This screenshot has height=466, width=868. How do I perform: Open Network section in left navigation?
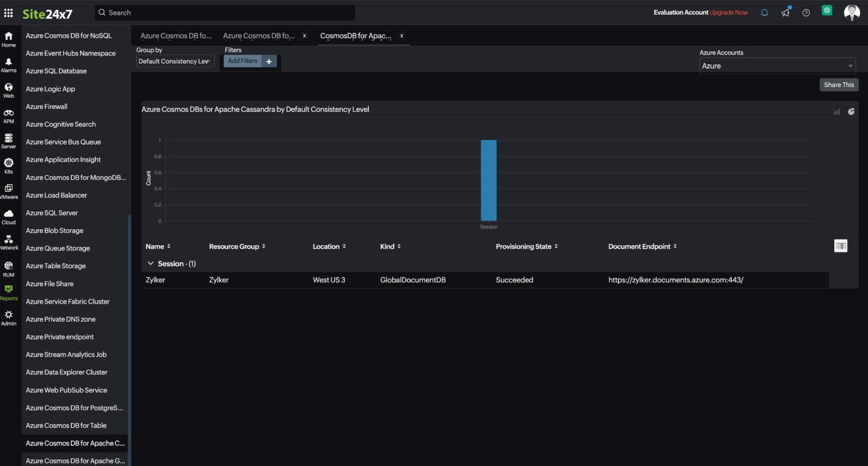[x=9, y=243]
